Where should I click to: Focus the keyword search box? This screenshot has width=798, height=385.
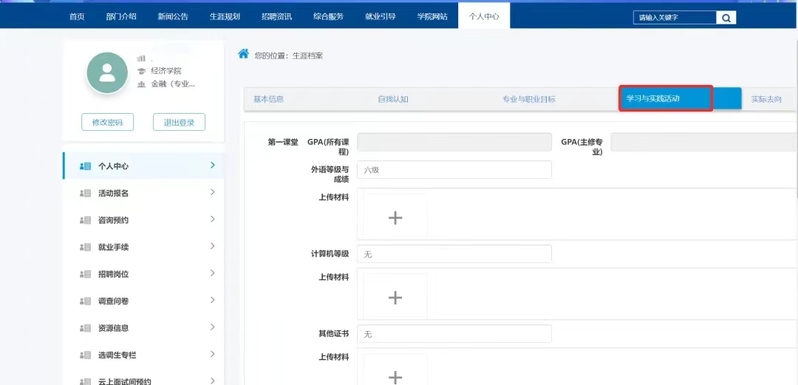(675, 17)
